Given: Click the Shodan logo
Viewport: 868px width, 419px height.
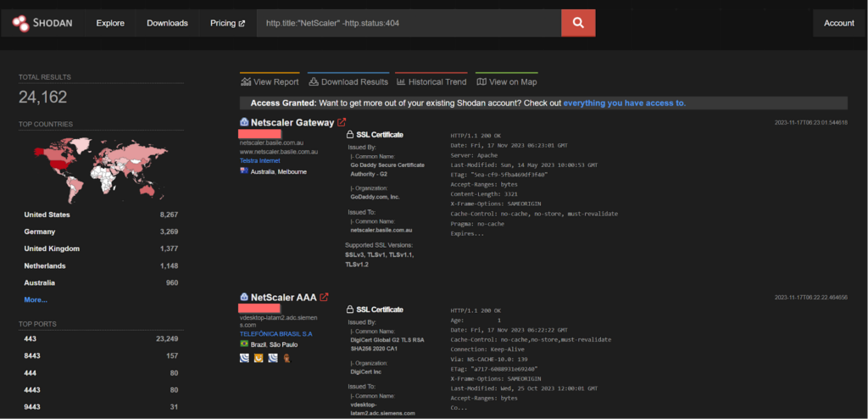Looking at the screenshot, I should [42, 23].
